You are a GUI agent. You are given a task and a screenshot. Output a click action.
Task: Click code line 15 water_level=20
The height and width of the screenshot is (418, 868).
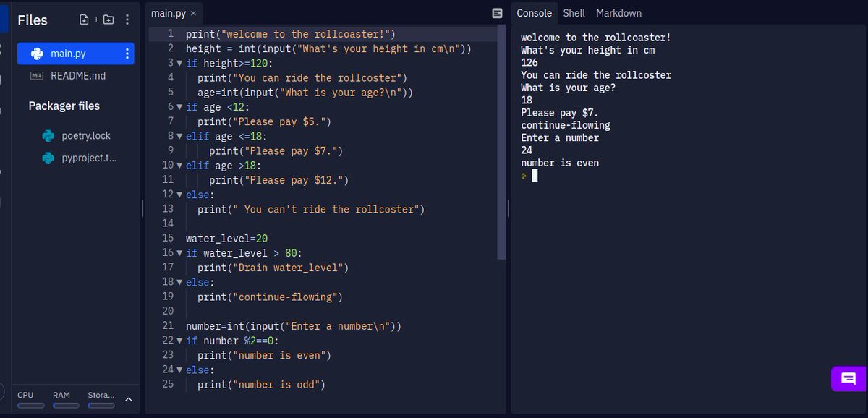[x=227, y=238]
